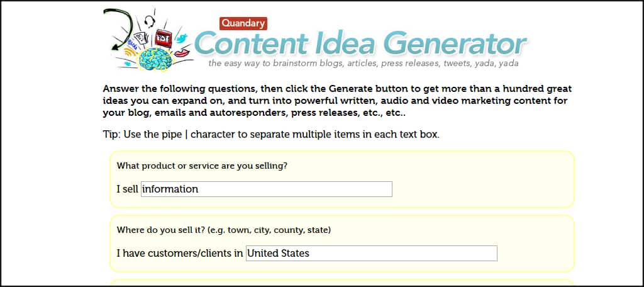The width and height of the screenshot is (644, 287).
Task: Click the red Quandary badge
Action: (x=243, y=23)
